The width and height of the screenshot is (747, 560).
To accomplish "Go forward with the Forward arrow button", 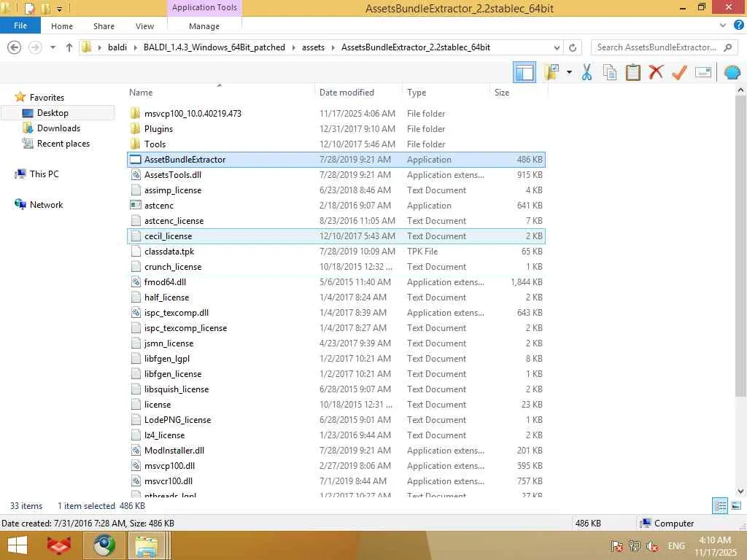I will pos(35,47).
